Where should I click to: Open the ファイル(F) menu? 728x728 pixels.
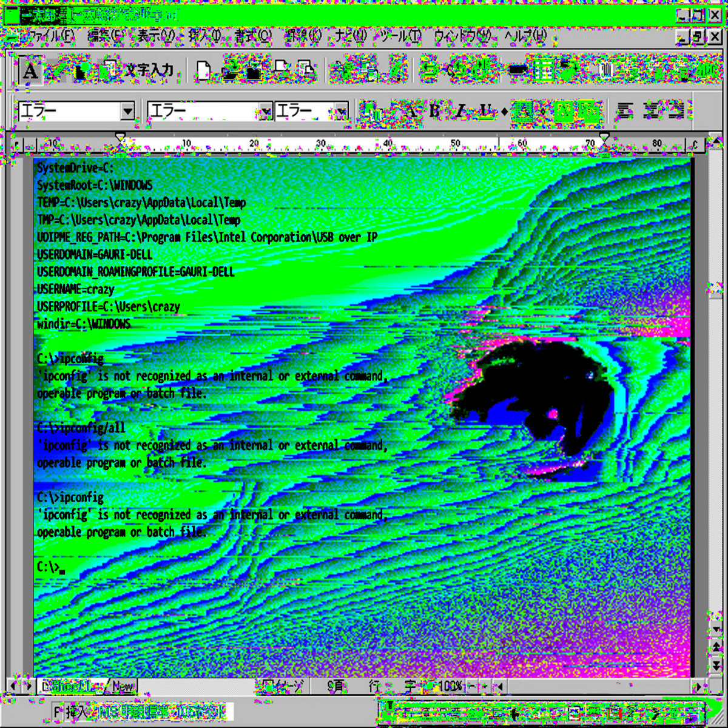coord(50,36)
